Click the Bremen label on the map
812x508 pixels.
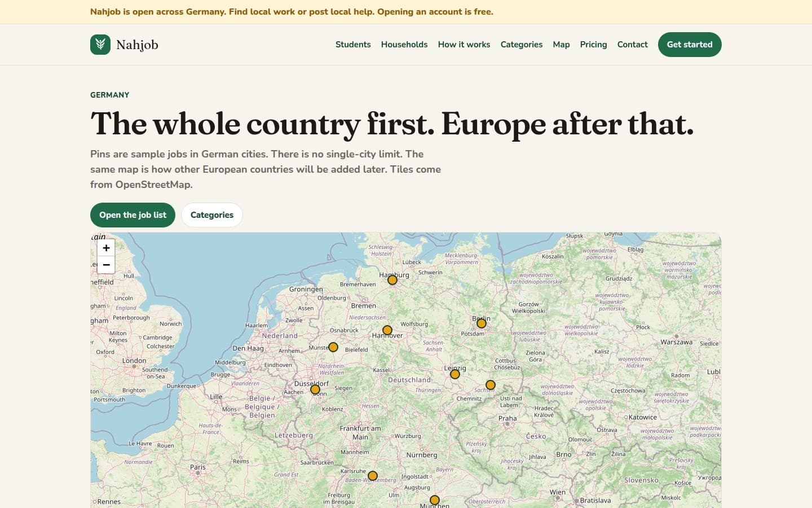364,306
